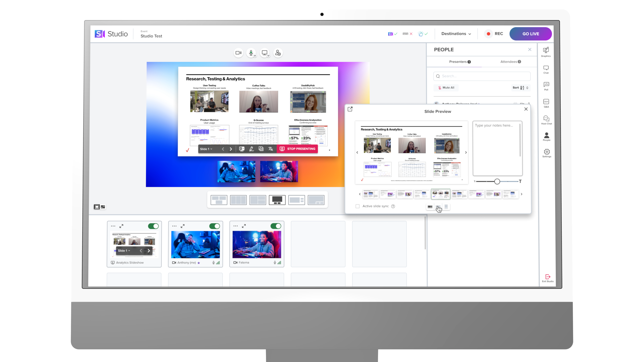
Task: Click the GO LIVE button
Action: pos(530,34)
